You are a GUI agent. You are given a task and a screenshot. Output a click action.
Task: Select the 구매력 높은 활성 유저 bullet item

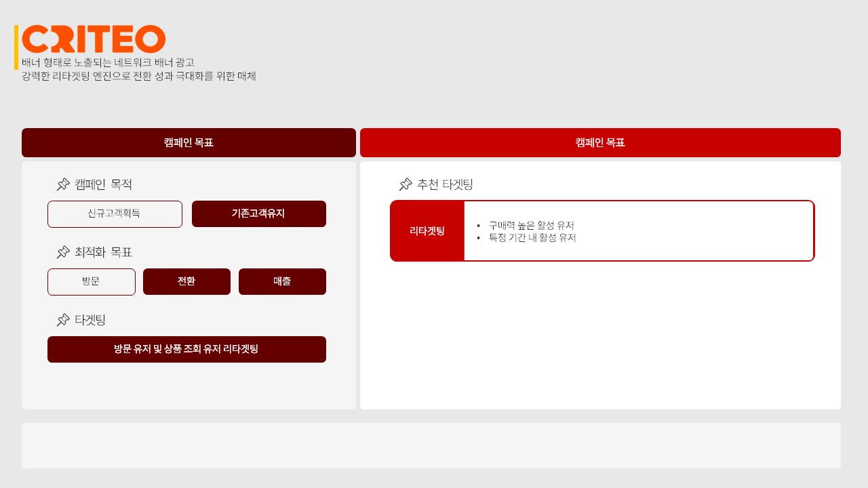pos(531,225)
